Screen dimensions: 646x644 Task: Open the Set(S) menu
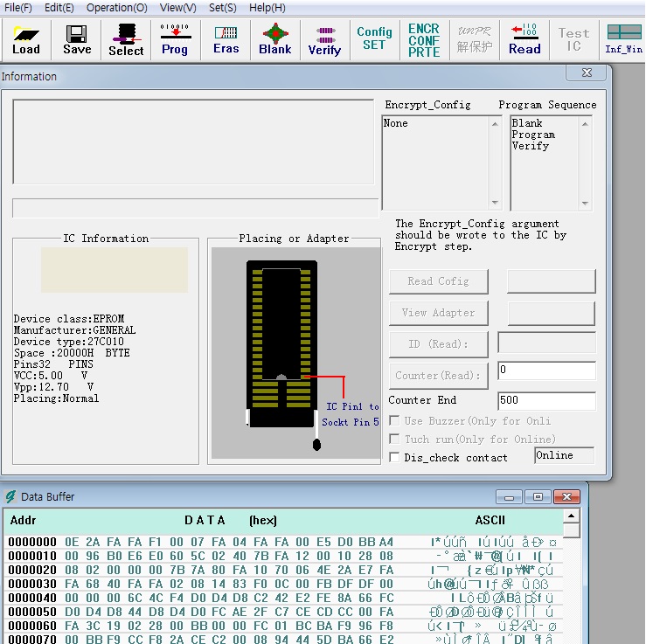point(223,7)
